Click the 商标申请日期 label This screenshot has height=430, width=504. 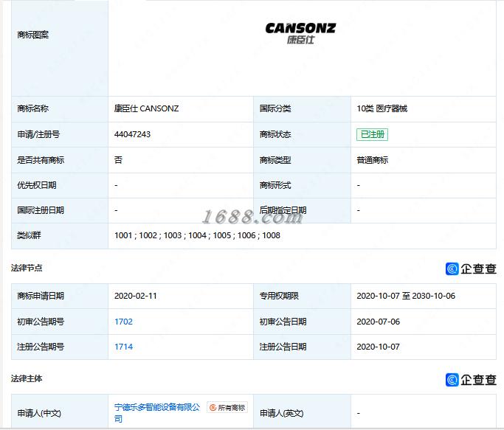coord(41,296)
